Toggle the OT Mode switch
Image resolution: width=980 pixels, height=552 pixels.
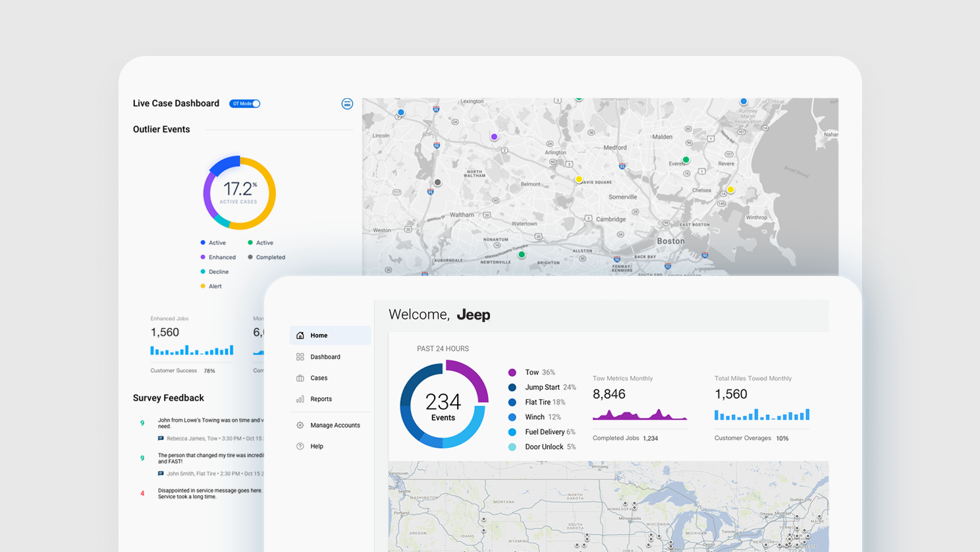[244, 103]
